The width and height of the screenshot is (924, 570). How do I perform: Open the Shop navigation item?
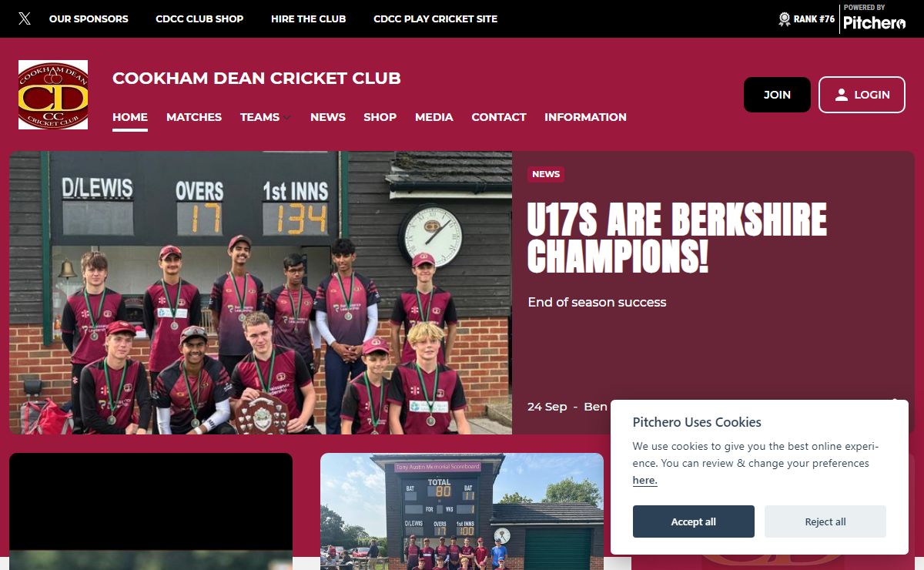point(380,117)
